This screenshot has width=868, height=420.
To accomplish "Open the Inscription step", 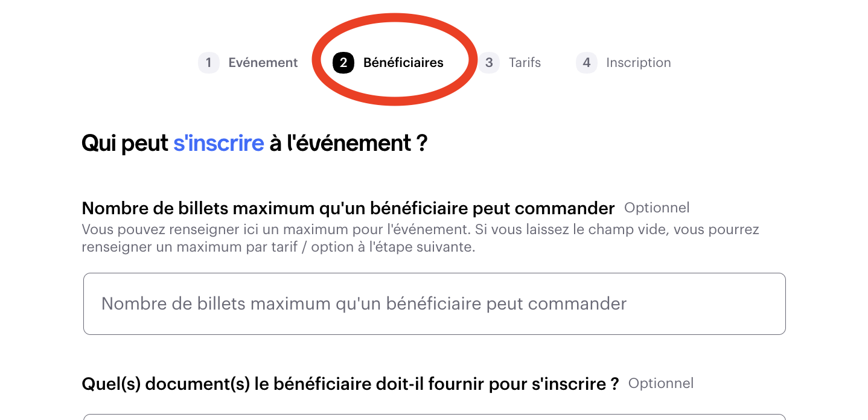I will 638,63.
